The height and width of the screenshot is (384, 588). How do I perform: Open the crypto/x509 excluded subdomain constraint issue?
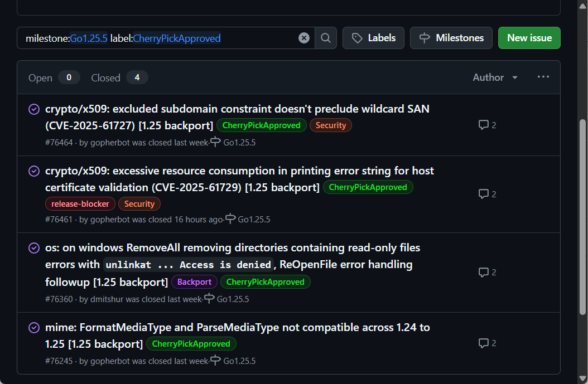coord(237,109)
